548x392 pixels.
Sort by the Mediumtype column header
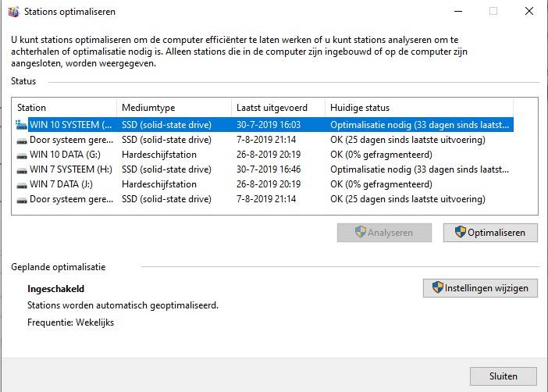[x=174, y=107]
